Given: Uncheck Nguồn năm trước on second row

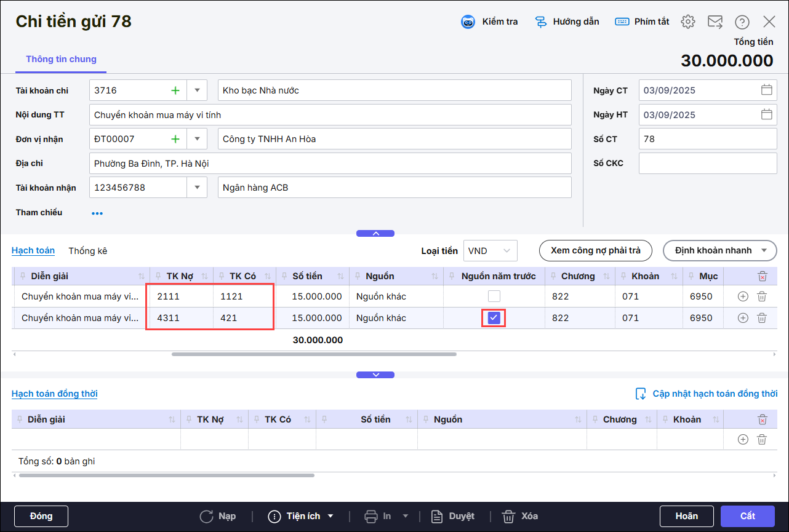Looking at the screenshot, I should (494, 318).
